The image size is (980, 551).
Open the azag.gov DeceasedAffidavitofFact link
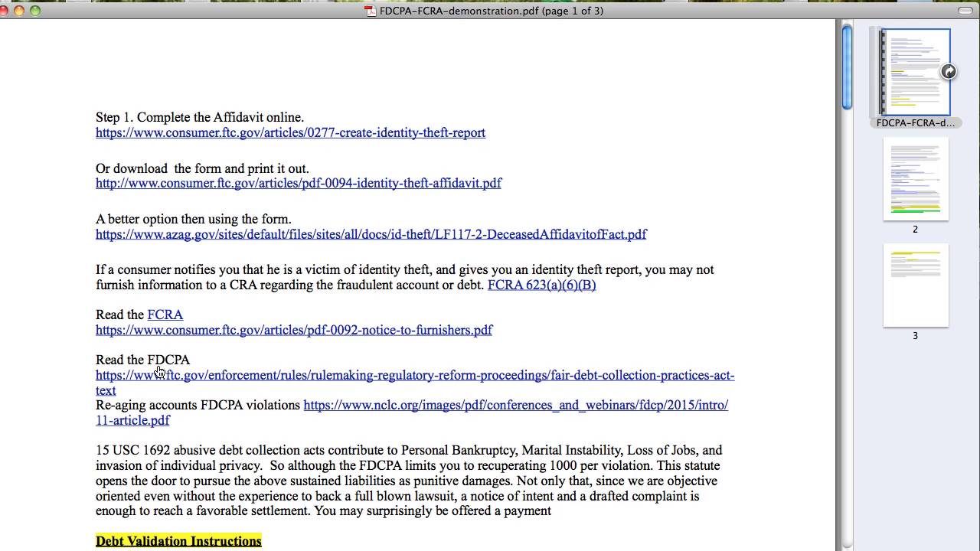[x=371, y=234]
